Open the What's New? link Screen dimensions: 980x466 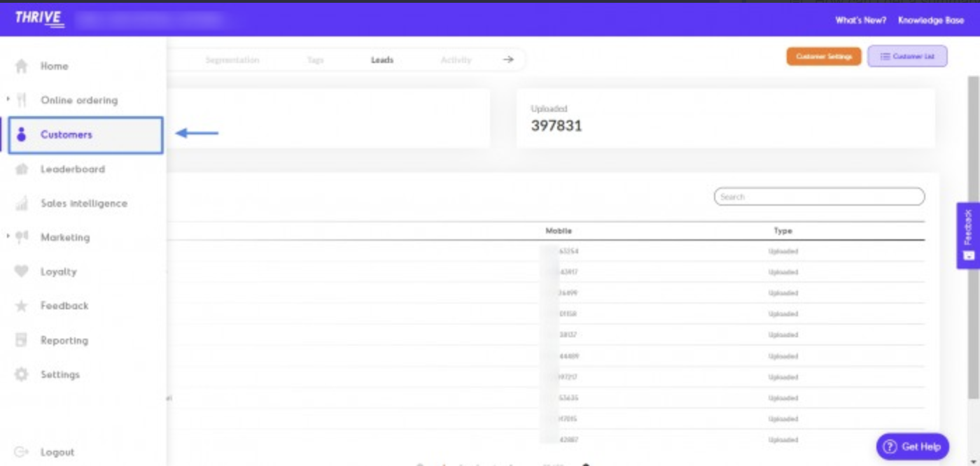click(861, 20)
